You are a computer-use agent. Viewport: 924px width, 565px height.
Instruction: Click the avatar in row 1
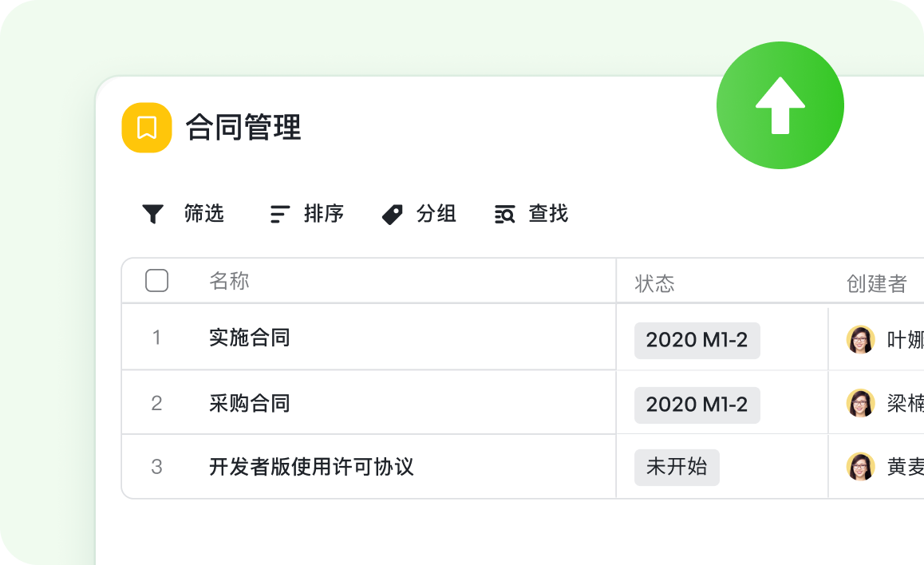pos(860,340)
